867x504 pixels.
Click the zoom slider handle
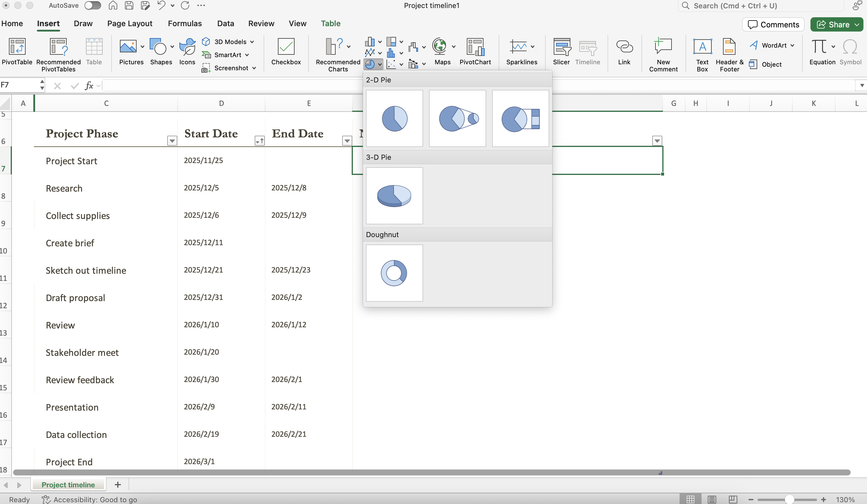coord(789,499)
